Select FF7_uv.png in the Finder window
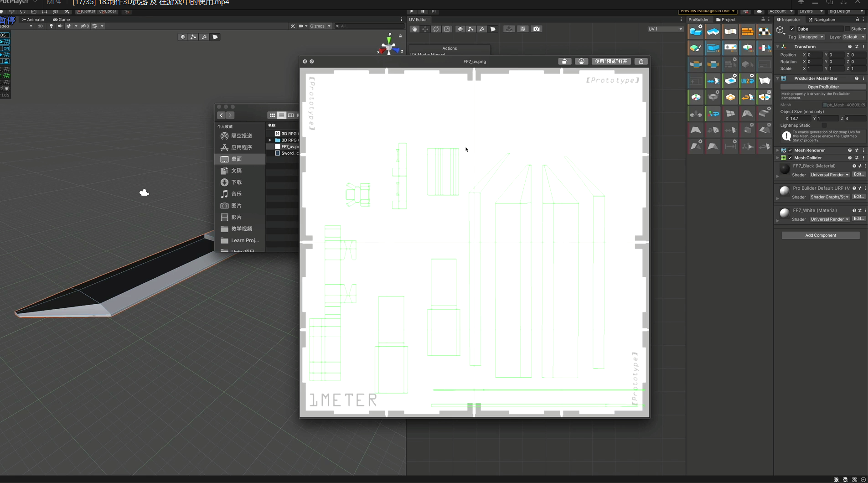The height and width of the screenshot is (483, 868). click(x=289, y=146)
